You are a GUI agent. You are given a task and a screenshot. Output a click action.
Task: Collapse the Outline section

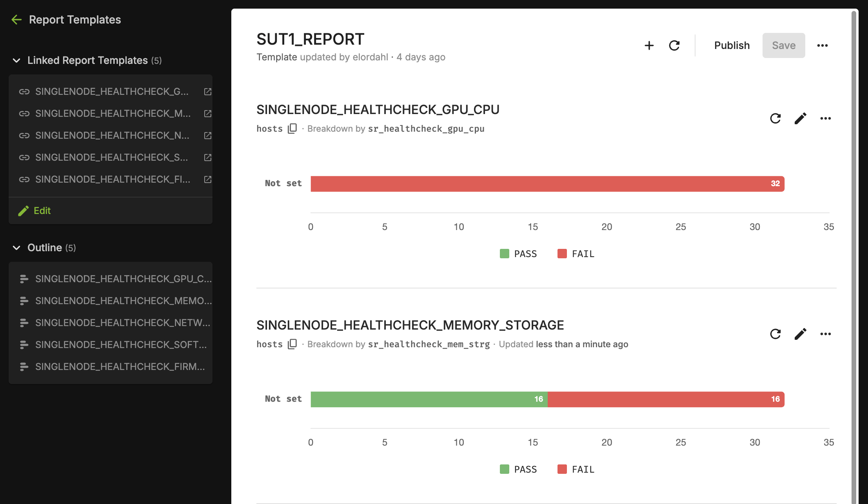pyautogui.click(x=16, y=248)
